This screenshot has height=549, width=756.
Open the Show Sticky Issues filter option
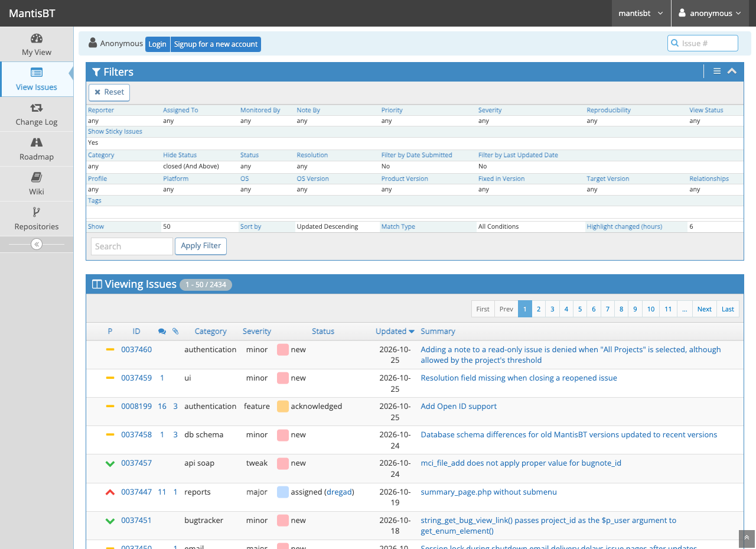115,131
